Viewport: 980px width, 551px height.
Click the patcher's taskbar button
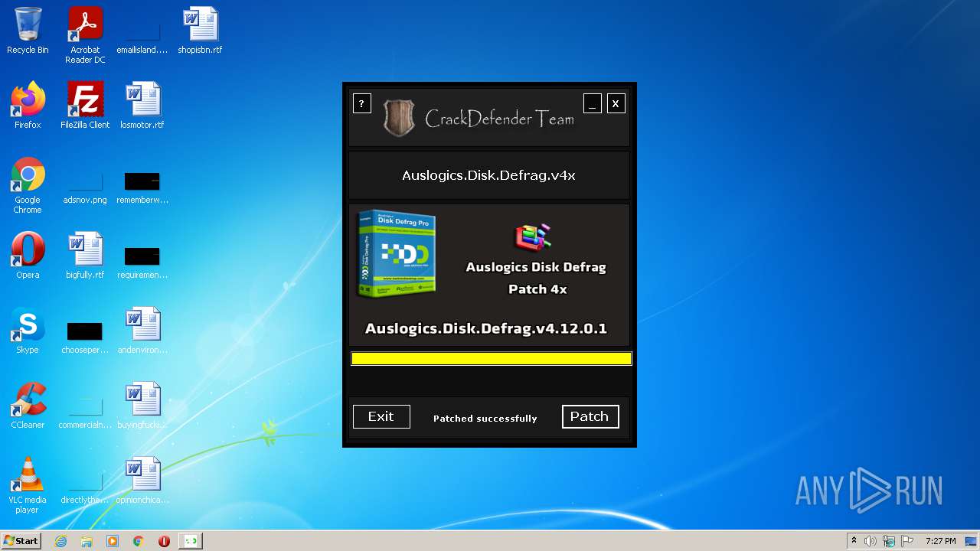point(191,541)
